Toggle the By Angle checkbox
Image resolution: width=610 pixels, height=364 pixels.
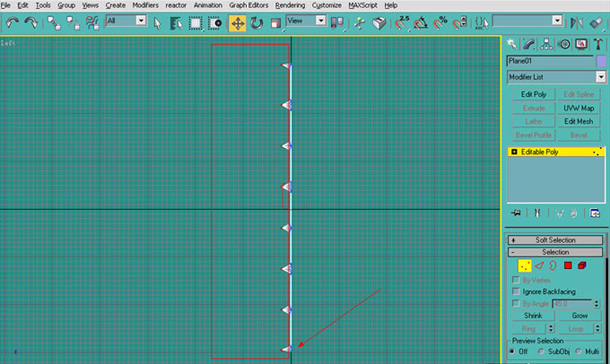pos(516,303)
